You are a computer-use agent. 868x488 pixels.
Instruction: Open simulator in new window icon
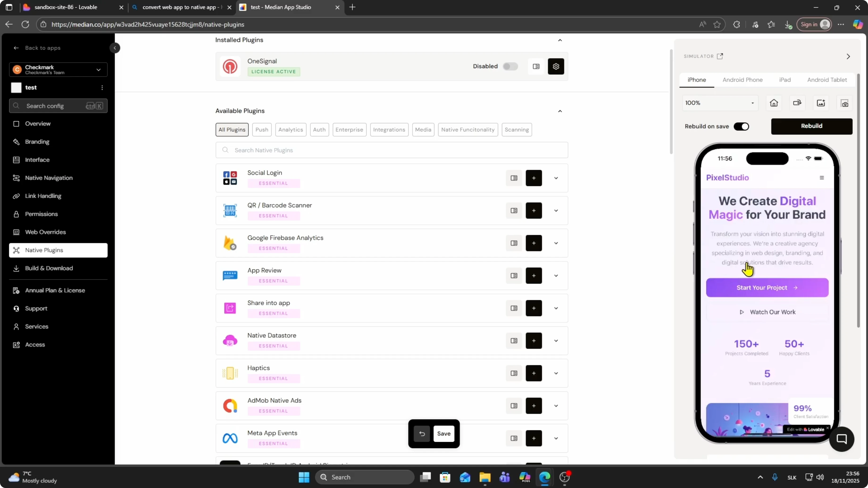point(720,56)
